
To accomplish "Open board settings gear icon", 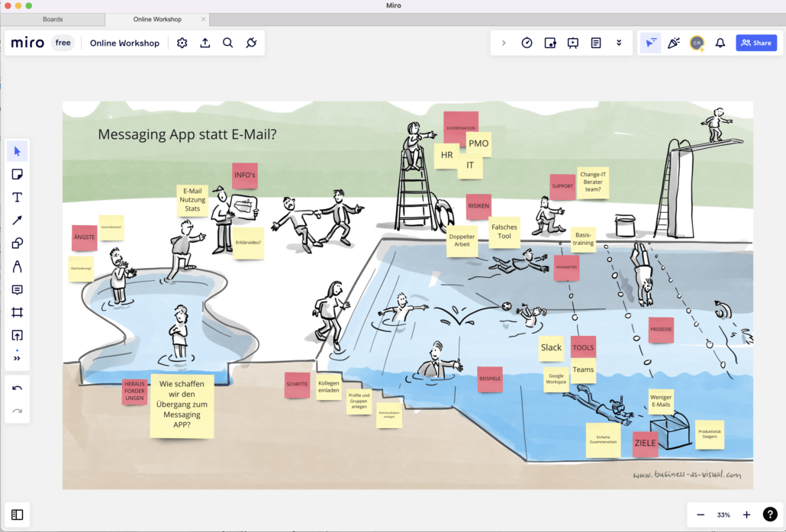I will [x=182, y=43].
